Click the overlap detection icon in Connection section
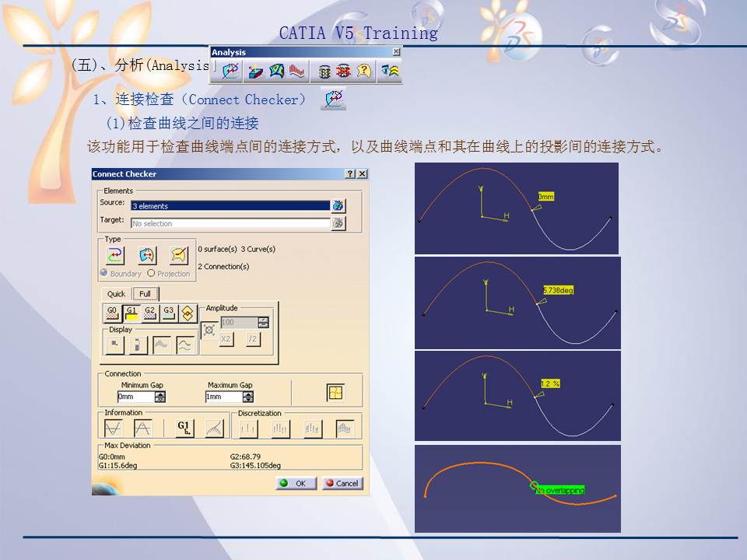 [336, 393]
